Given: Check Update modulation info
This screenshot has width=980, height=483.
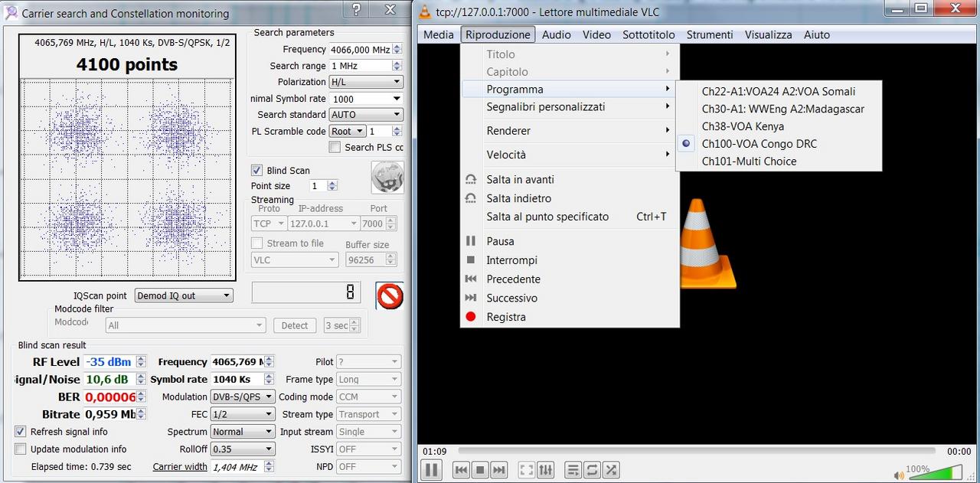Looking at the screenshot, I should coord(21,449).
